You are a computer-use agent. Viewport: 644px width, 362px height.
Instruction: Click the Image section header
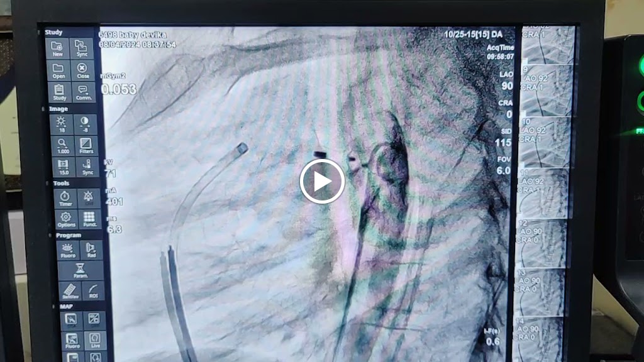point(58,109)
